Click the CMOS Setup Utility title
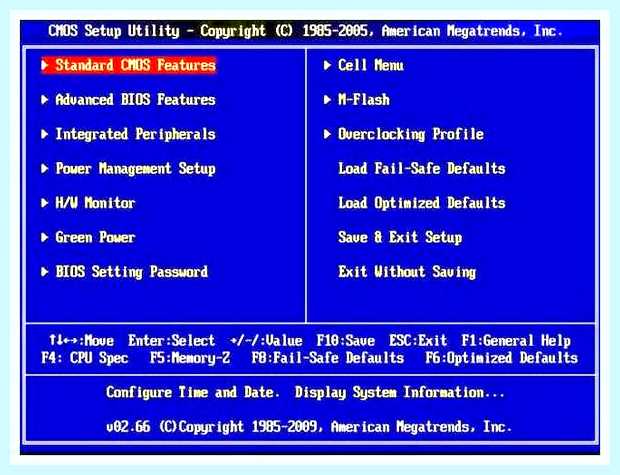The image size is (620, 475). [x=306, y=31]
